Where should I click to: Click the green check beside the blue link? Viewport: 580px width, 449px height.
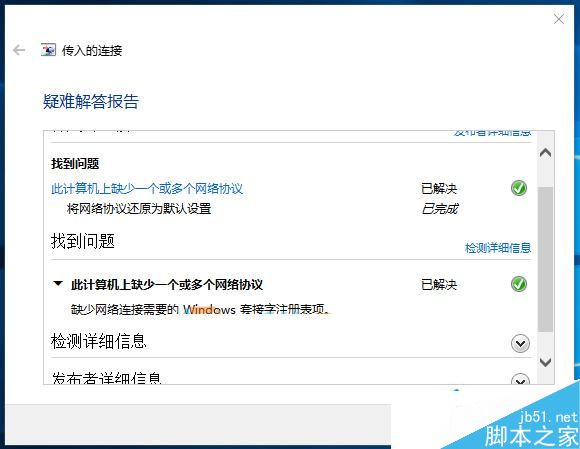pyautogui.click(x=519, y=188)
